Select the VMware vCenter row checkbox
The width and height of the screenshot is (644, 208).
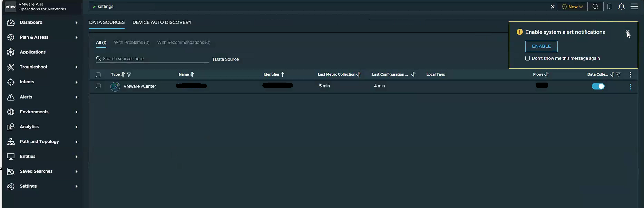pyautogui.click(x=98, y=86)
